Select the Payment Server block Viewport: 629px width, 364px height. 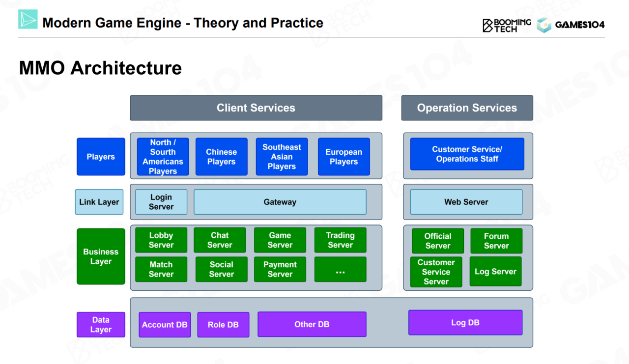(x=280, y=269)
